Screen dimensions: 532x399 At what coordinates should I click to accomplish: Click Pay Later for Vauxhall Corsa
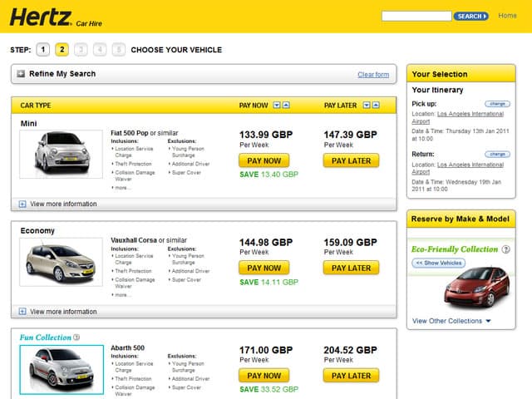pos(351,268)
